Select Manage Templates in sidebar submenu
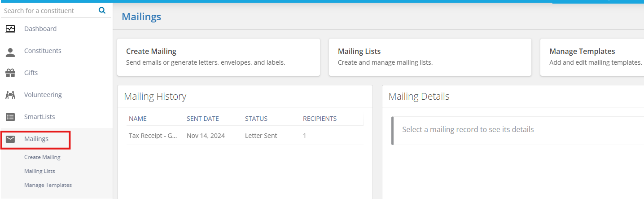 [48, 185]
